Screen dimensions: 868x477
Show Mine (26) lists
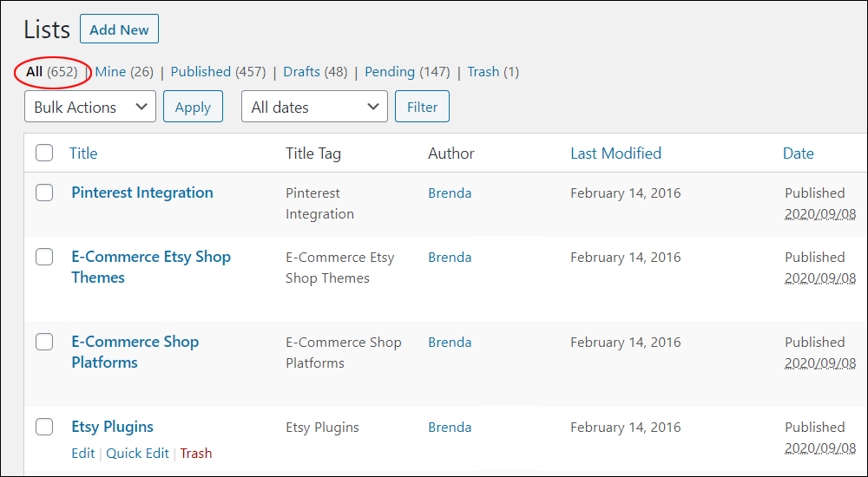tap(124, 72)
